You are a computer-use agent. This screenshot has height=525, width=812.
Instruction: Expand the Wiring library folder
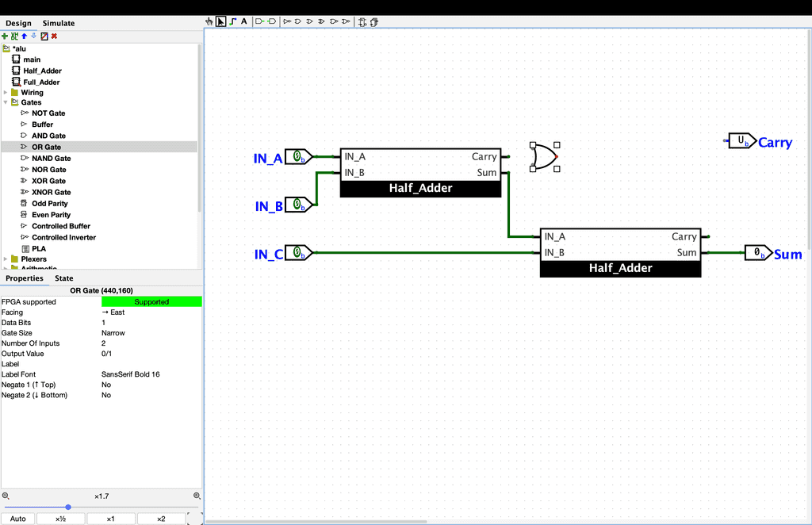tap(6, 93)
